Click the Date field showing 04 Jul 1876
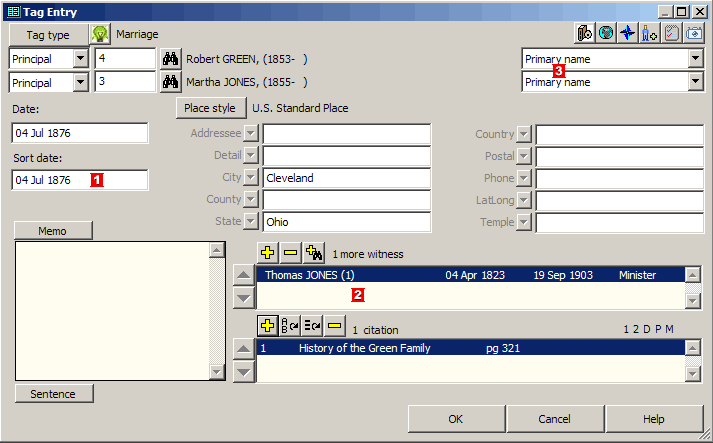 (x=80, y=133)
